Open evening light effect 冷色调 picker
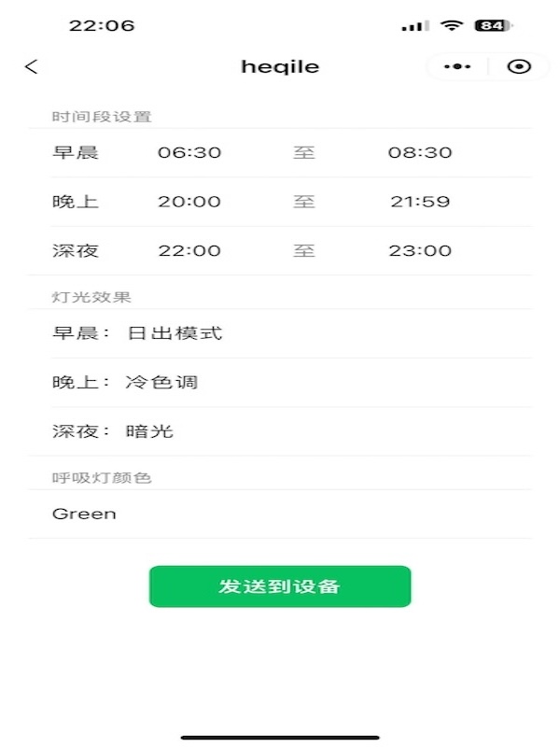This screenshot has width=560, height=747. (x=161, y=382)
